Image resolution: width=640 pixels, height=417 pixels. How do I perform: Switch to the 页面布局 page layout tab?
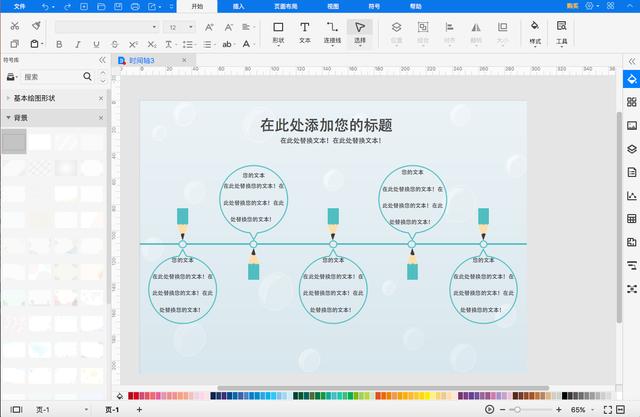[286, 6]
